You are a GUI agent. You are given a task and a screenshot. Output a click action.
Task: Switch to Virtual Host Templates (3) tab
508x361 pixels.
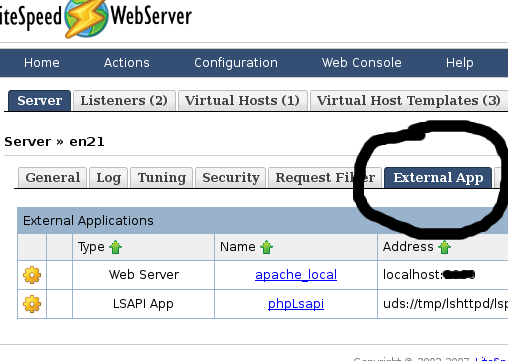[x=409, y=100]
